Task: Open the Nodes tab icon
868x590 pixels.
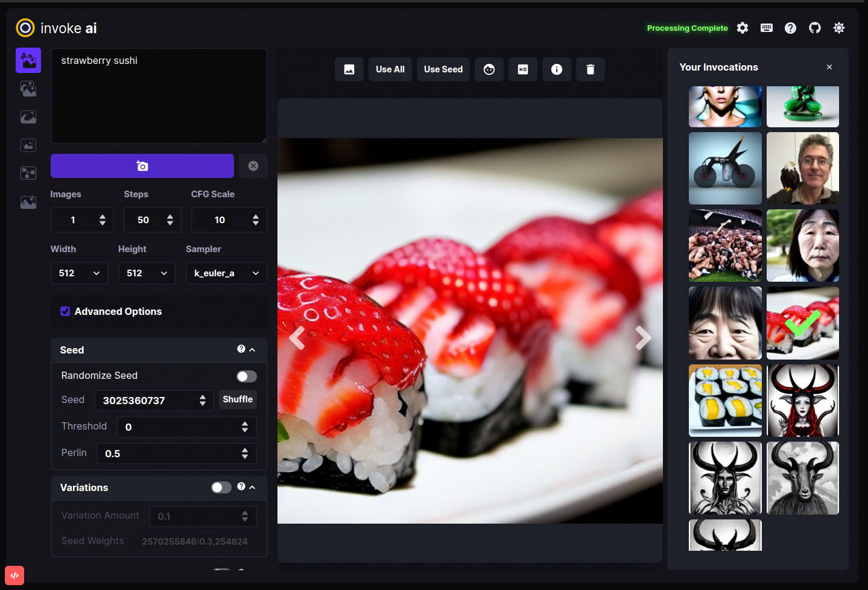Action: (x=28, y=173)
